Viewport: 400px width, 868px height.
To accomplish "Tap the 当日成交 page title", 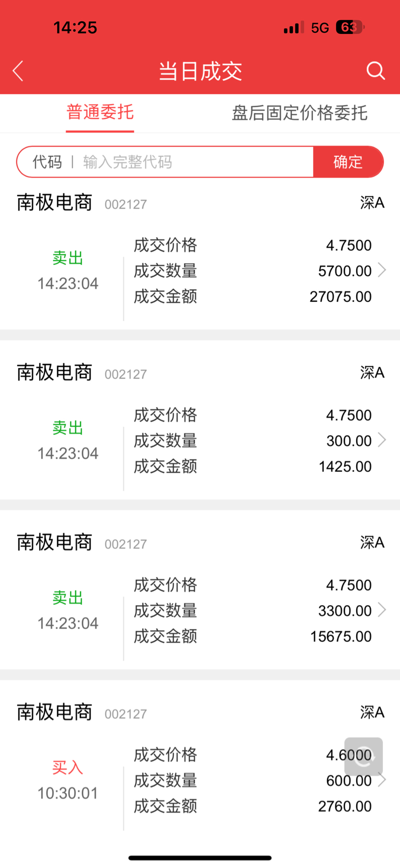I will click(x=200, y=71).
